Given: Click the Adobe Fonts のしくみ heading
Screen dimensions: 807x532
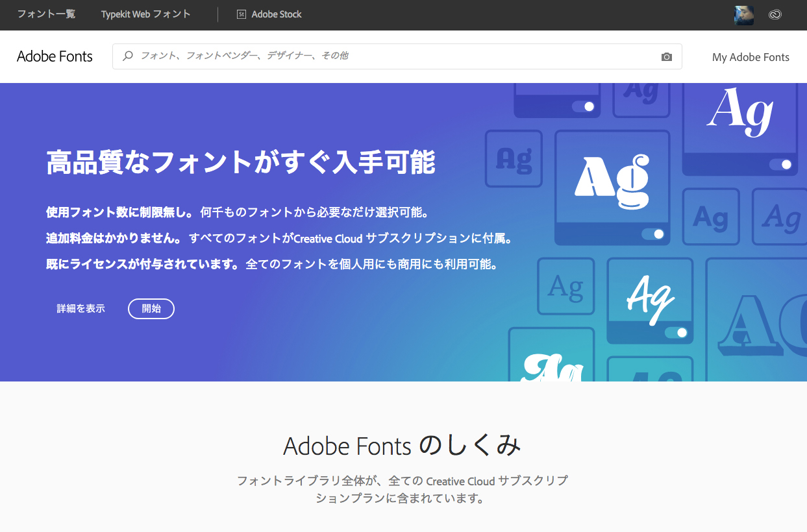Looking at the screenshot, I should pyautogui.click(x=403, y=446).
